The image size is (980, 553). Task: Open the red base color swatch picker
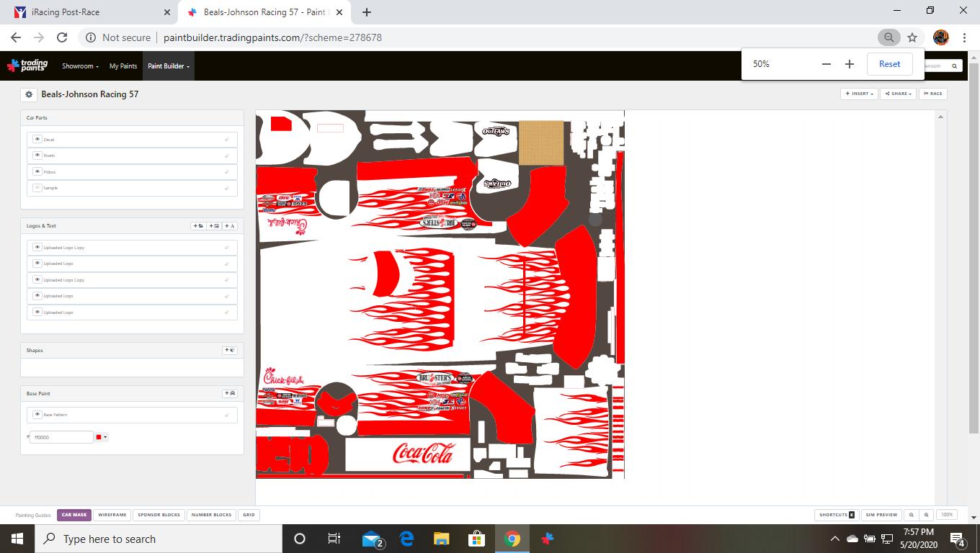(101, 437)
